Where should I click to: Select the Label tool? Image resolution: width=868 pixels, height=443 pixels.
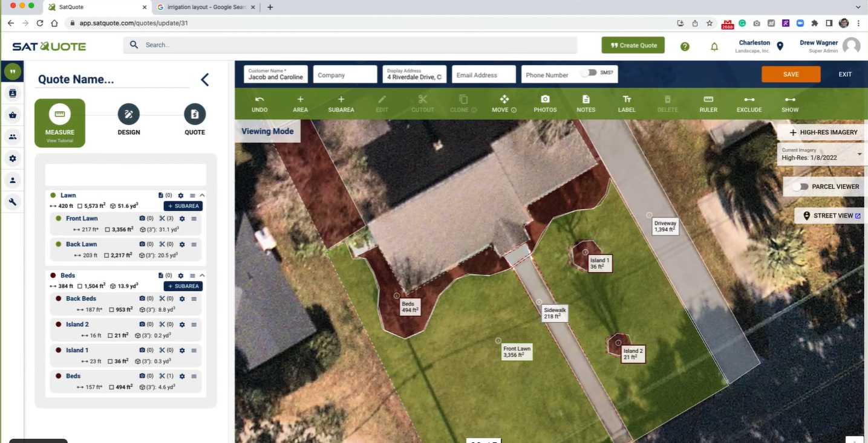(627, 103)
